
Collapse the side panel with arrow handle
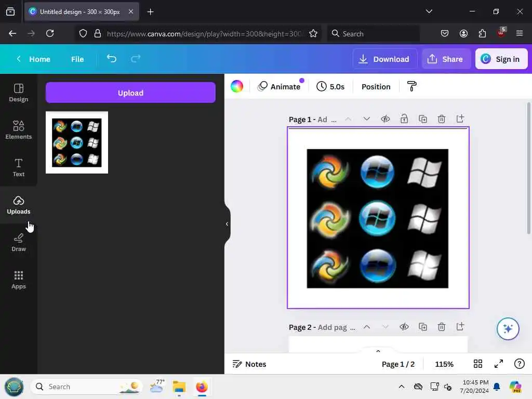point(227,224)
